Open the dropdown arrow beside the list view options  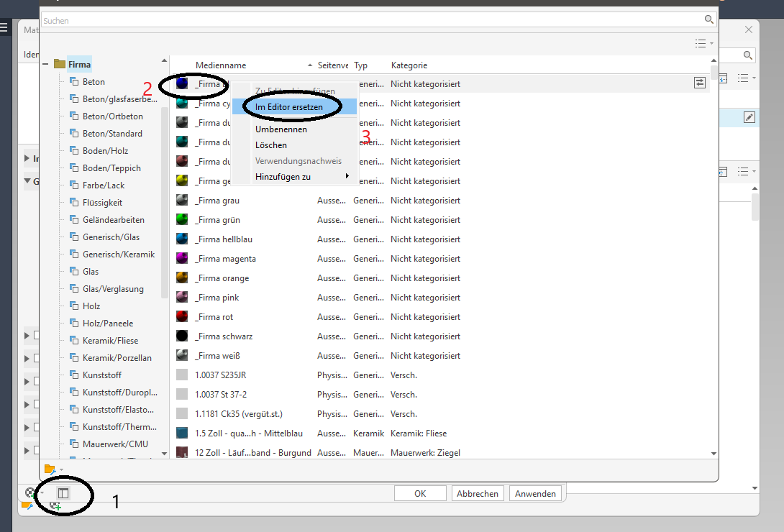(711, 44)
